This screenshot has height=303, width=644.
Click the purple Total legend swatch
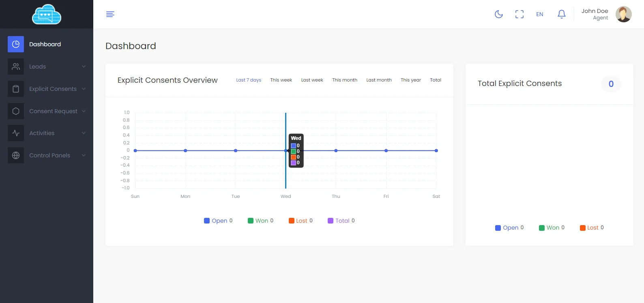click(331, 221)
